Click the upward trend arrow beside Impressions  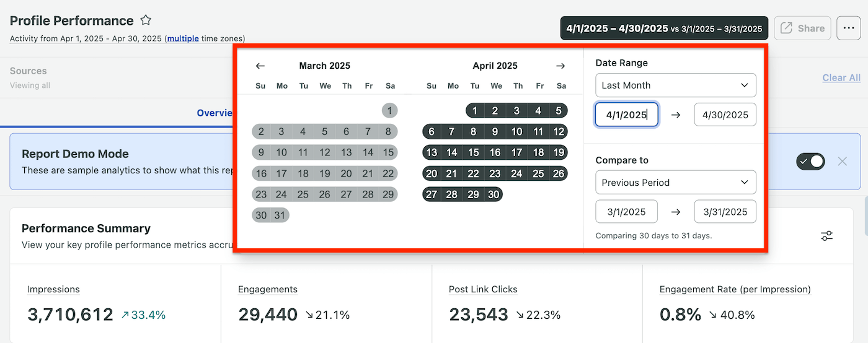click(125, 315)
